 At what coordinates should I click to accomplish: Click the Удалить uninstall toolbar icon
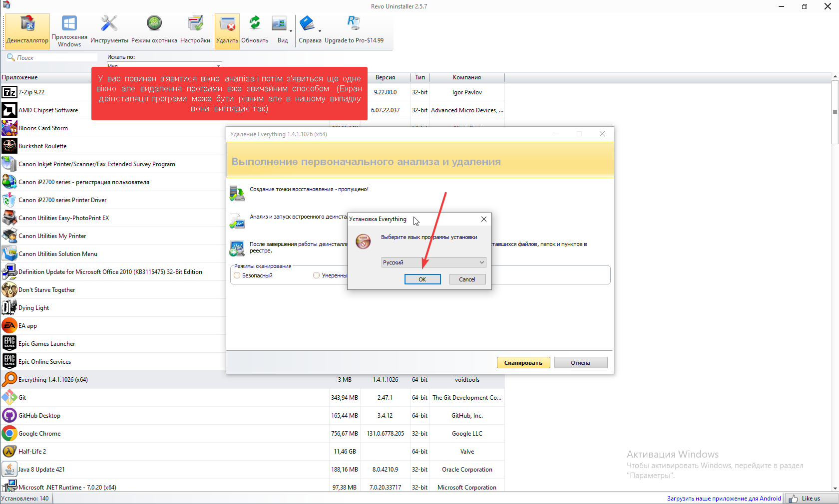coord(227,31)
